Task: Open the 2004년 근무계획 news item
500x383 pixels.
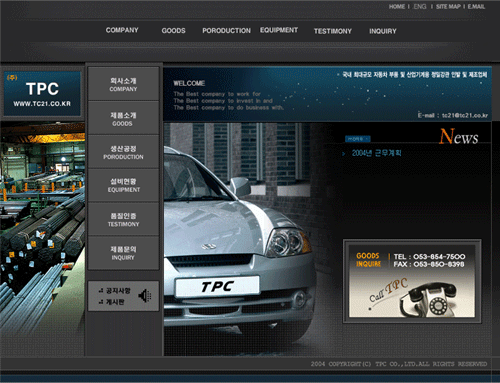Action: point(376,153)
